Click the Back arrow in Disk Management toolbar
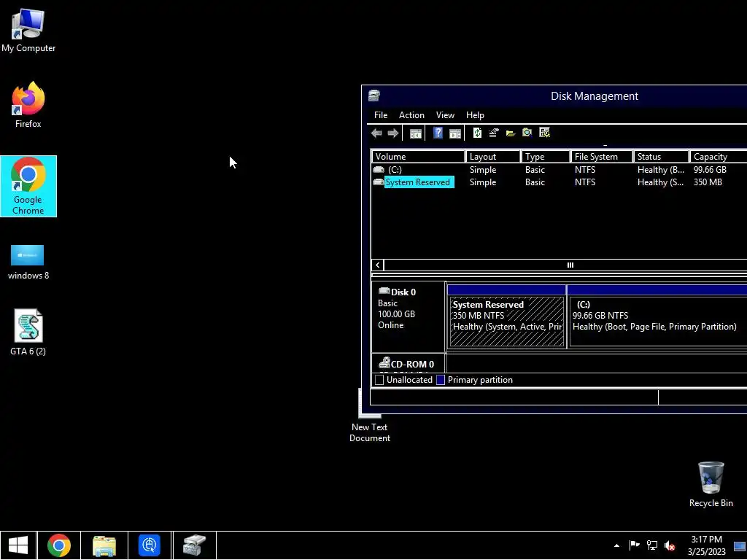The height and width of the screenshot is (560, 747). 376,133
